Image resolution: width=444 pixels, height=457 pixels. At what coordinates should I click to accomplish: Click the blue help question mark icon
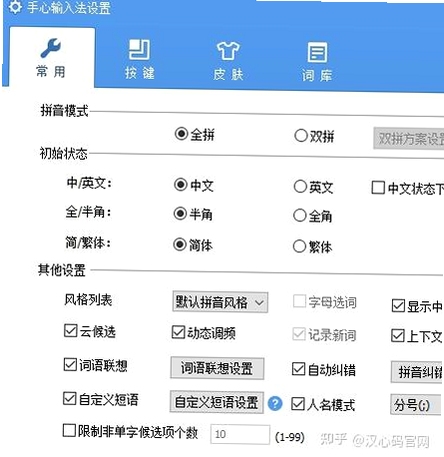point(275,404)
